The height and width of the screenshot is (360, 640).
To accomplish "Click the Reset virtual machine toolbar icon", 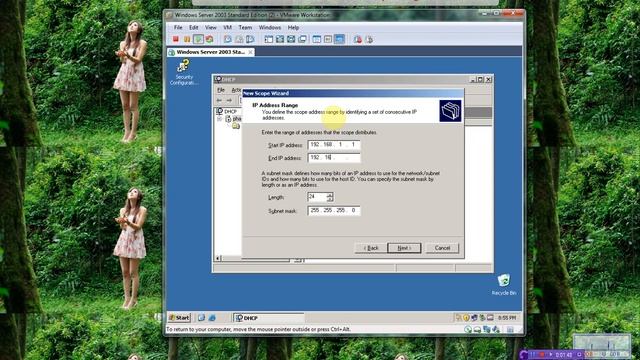I will [x=209, y=39].
